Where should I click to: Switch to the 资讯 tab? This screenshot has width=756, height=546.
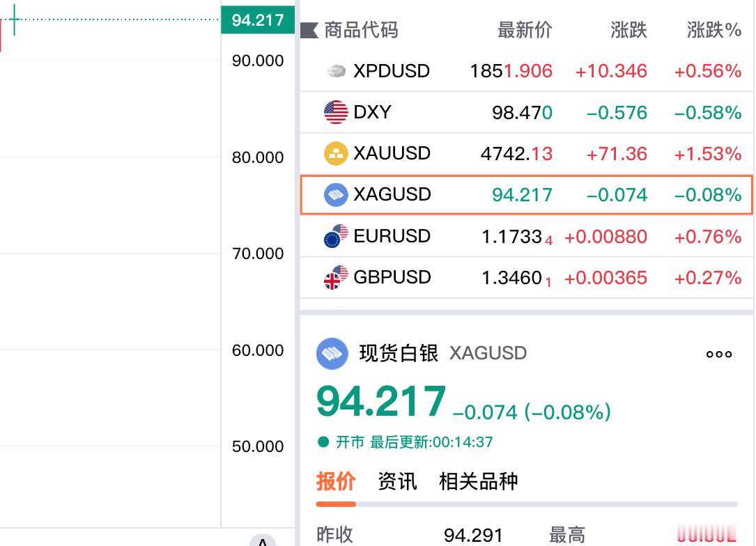pyautogui.click(x=397, y=481)
